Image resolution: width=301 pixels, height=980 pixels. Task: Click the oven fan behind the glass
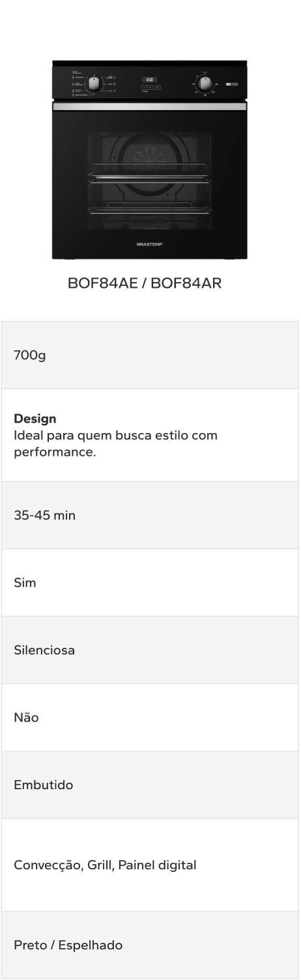(150, 160)
